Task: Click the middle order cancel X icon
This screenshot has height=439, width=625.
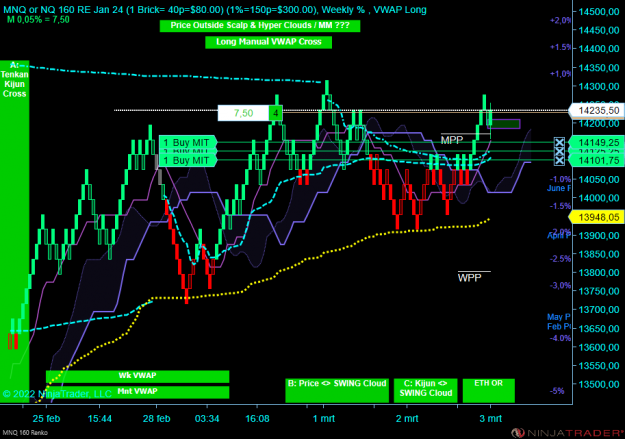Action: click(x=559, y=152)
